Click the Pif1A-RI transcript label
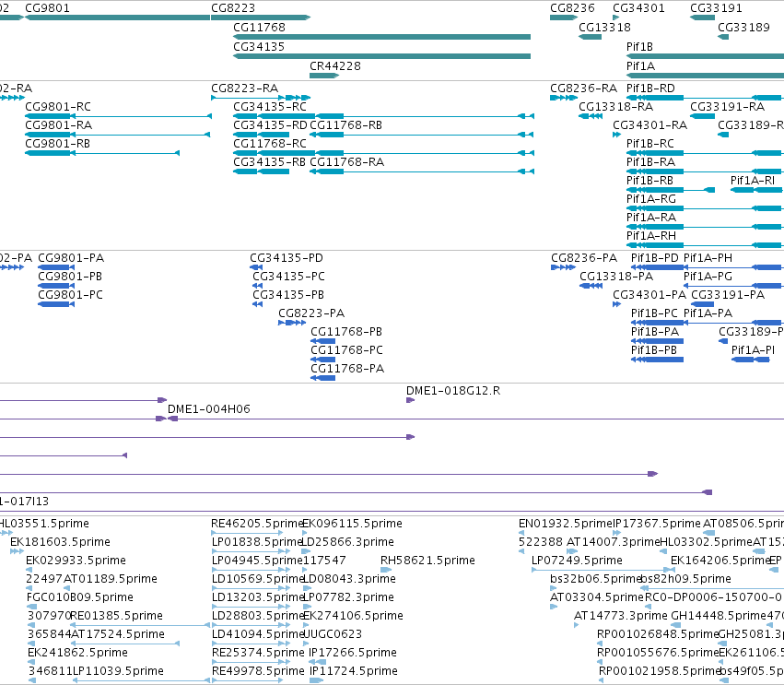 753,181
